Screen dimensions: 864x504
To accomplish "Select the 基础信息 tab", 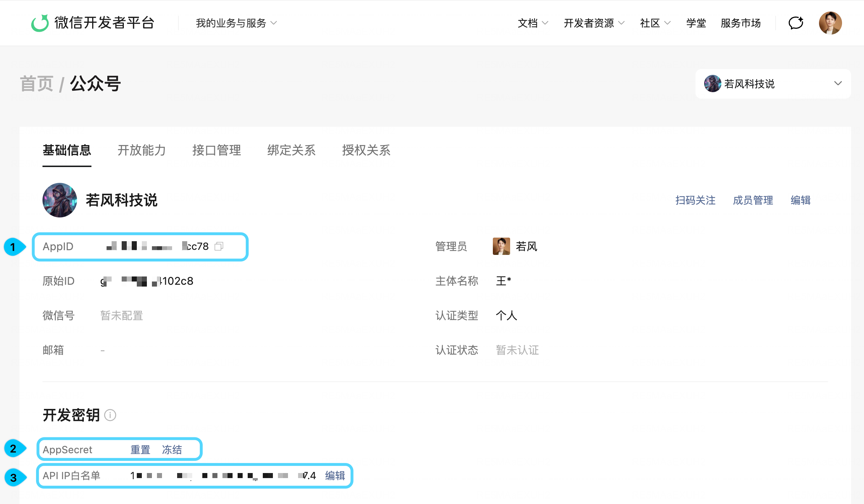I will tap(67, 150).
